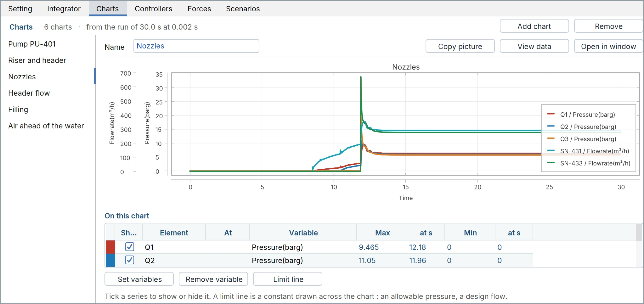Select Air ahead of the water chart
The height and width of the screenshot is (304, 644).
pos(48,126)
